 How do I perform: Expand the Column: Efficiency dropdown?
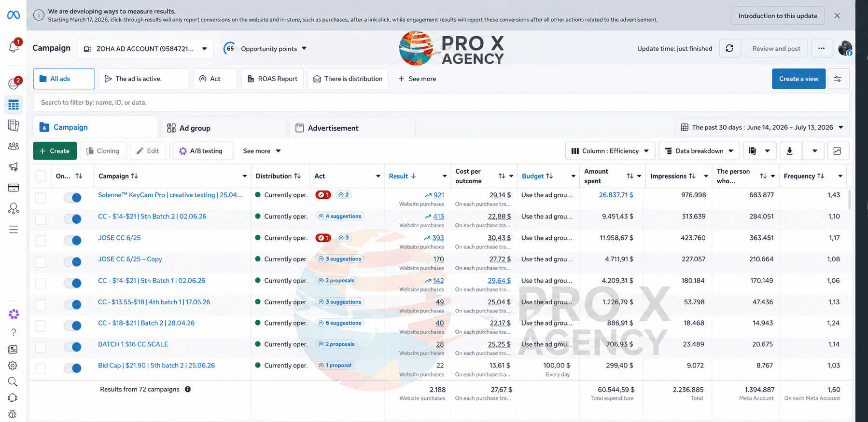coord(610,151)
